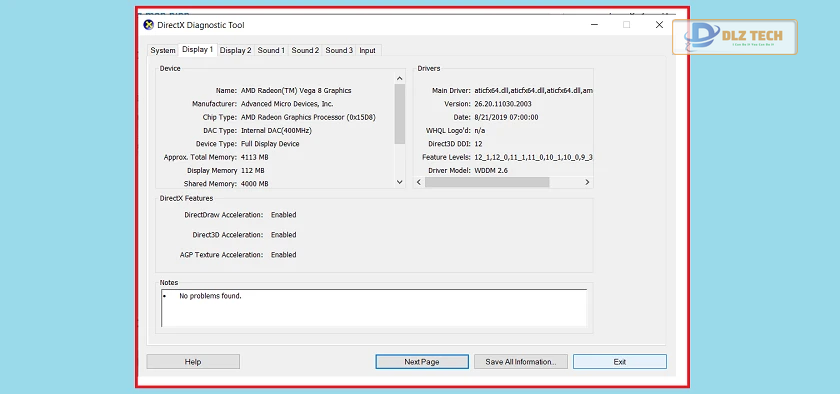Close the DirectX Diagnostic Tool window
Screen dimensions: 840x394
(659, 25)
